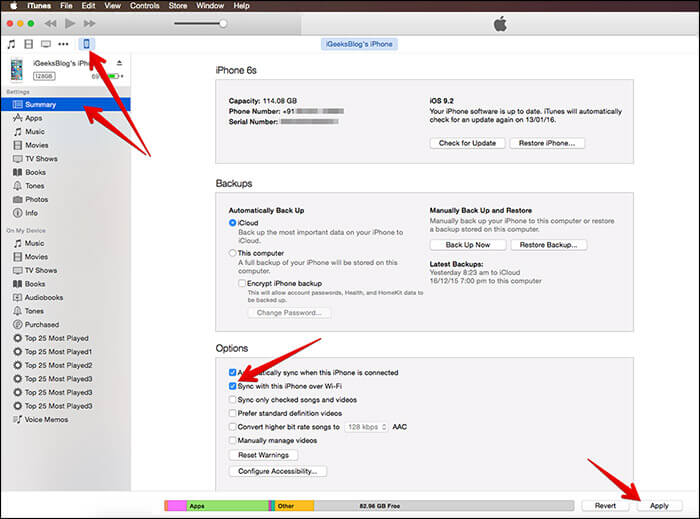The image size is (700, 519).
Task: Open the Purchased playlist
Action: (x=66, y=324)
